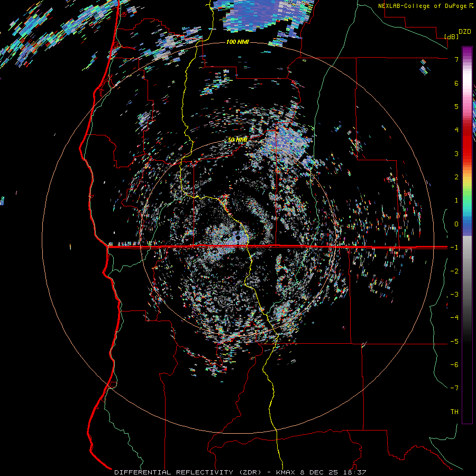The width and height of the screenshot is (476, 476).
Task: Click the '4' tick on color scale
Action: coord(456,130)
